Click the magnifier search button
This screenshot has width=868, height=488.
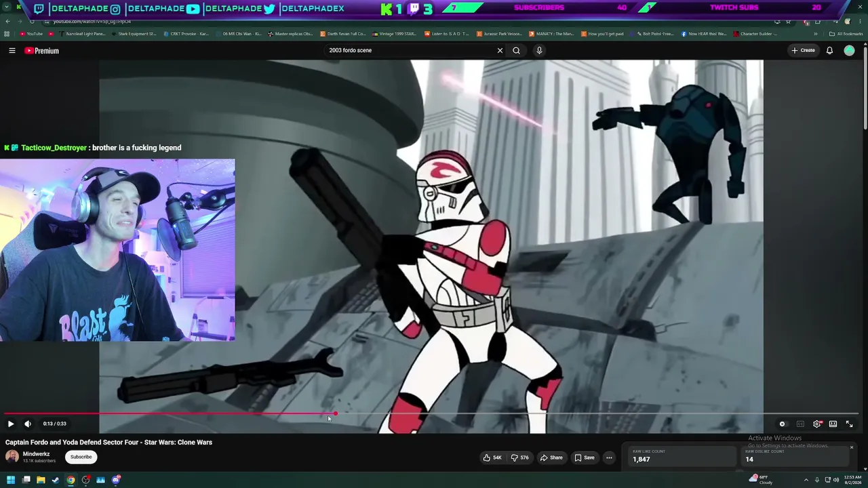tap(516, 50)
